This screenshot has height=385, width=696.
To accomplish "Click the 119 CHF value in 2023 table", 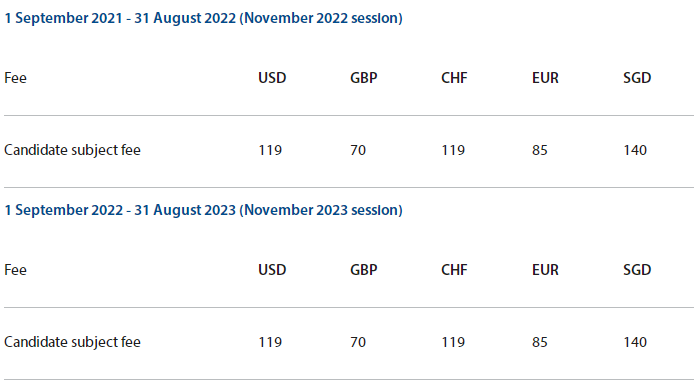I will [x=453, y=342].
